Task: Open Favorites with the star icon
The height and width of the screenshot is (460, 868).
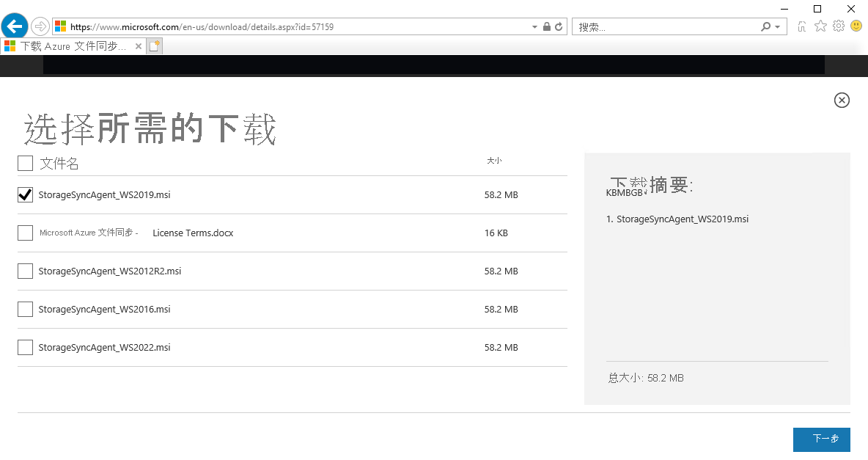Action: click(820, 26)
